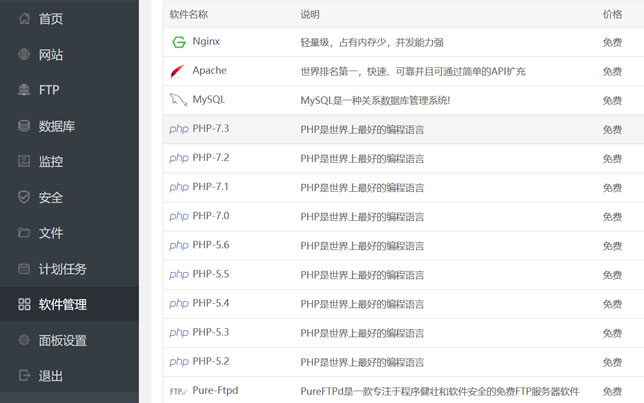The image size is (644, 403).
Task: Click the FTP sidebar icon
Action: (x=24, y=90)
